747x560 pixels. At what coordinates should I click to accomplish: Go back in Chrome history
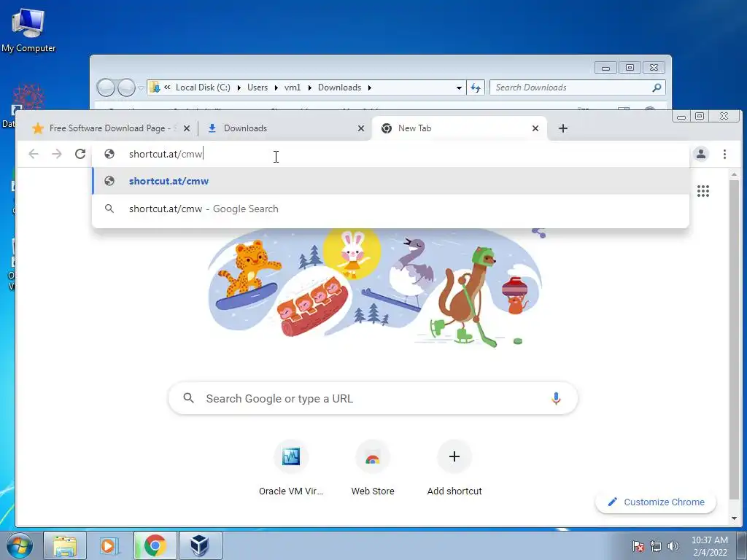tap(34, 154)
